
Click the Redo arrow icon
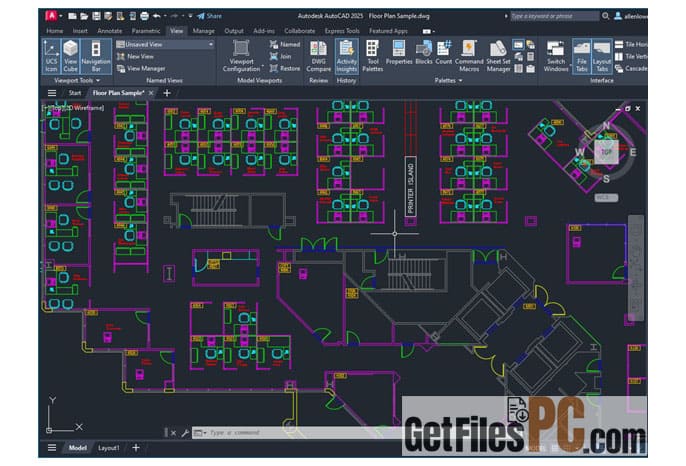174,16
